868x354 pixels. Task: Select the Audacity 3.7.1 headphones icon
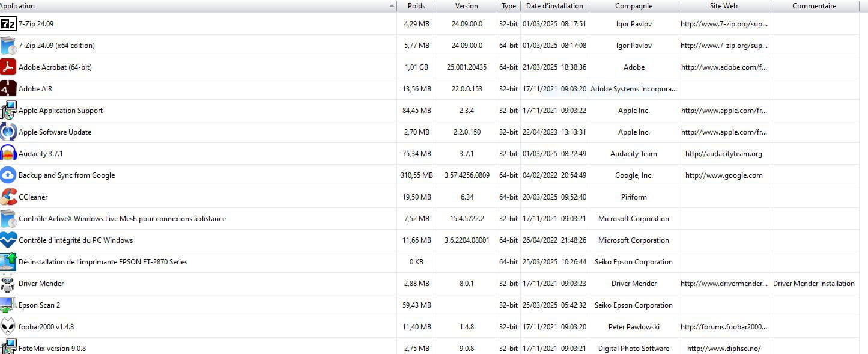pyautogui.click(x=8, y=154)
